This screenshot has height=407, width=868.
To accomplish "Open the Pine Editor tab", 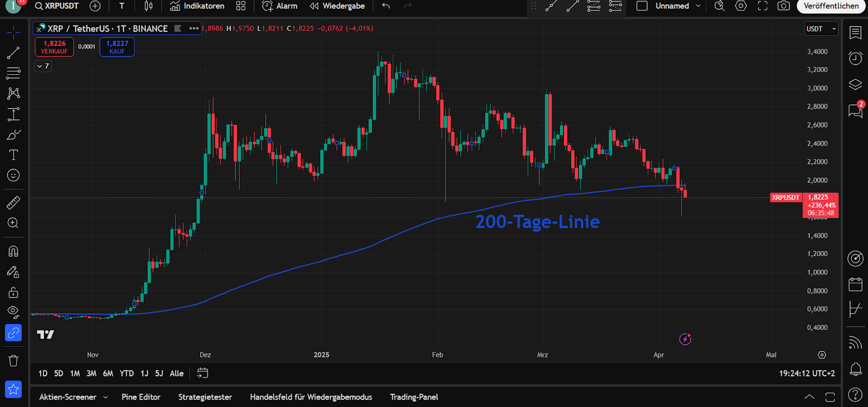I will tap(141, 397).
